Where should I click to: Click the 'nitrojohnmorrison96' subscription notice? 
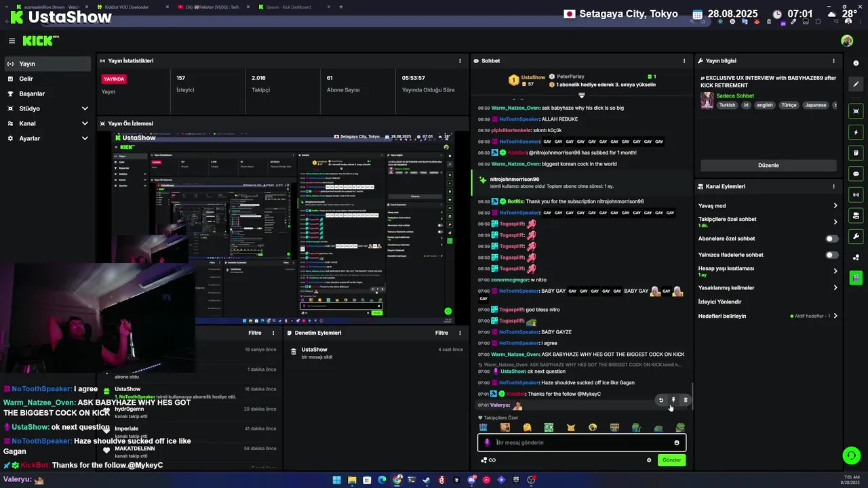click(581, 182)
